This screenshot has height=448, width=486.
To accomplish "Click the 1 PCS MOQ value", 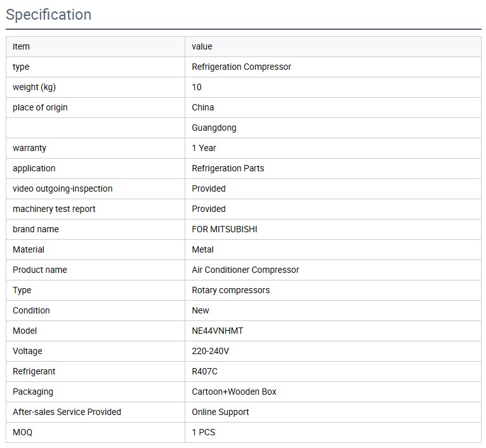I will (203, 432).
